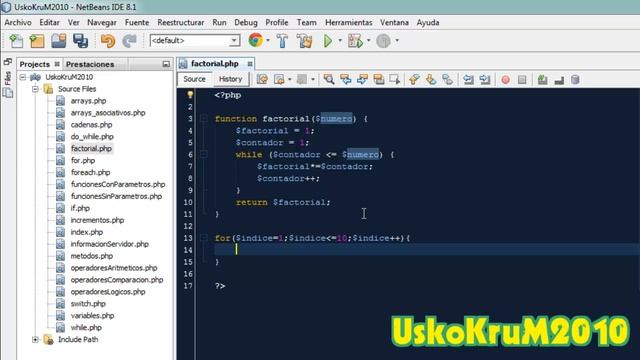
Task: Close the factorial.php tab
Action: tap(249, 64)
